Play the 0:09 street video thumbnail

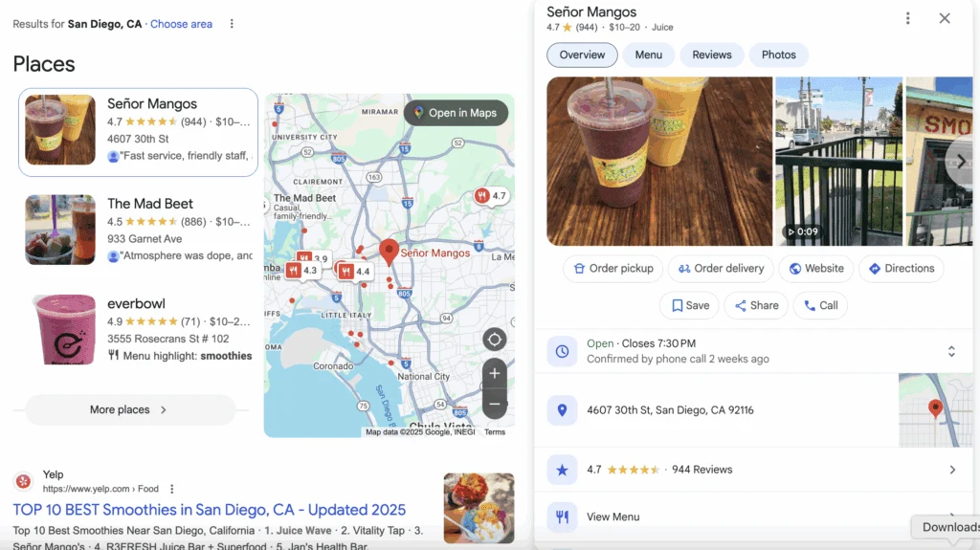(838, 162)
